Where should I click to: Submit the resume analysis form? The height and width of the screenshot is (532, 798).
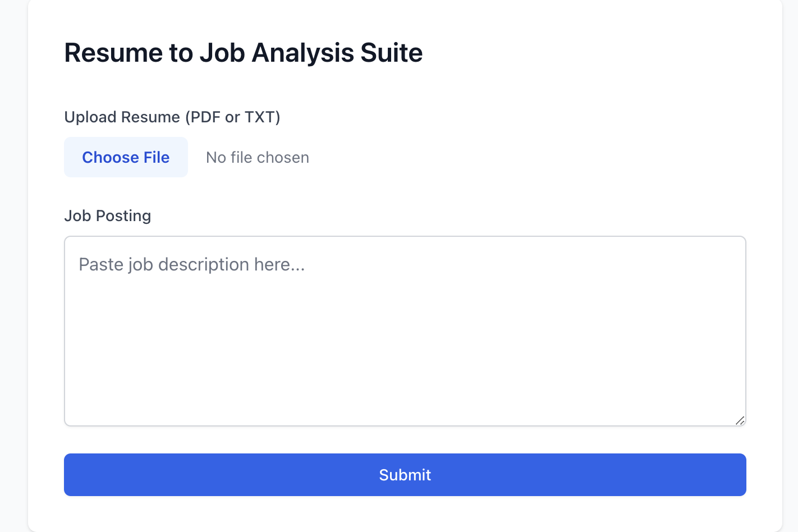405,475
